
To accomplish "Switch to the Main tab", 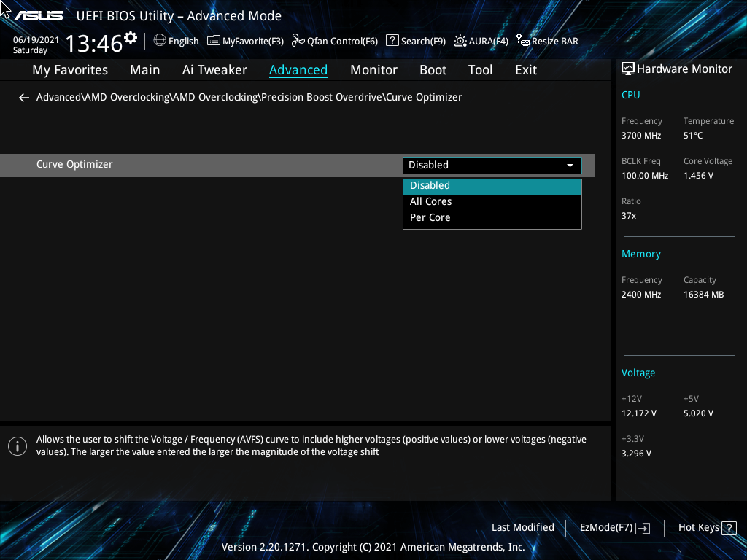I will [x=145, y=70].
